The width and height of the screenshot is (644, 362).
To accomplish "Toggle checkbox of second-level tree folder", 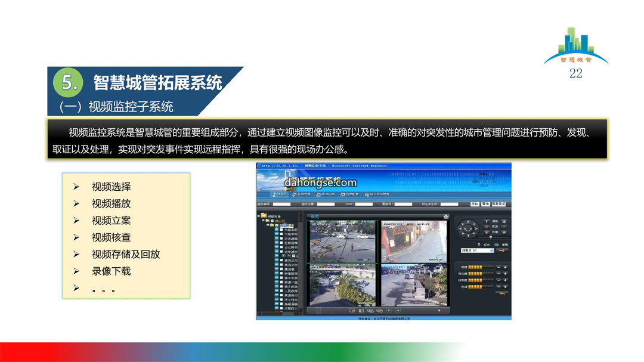I will pos(273,221).
